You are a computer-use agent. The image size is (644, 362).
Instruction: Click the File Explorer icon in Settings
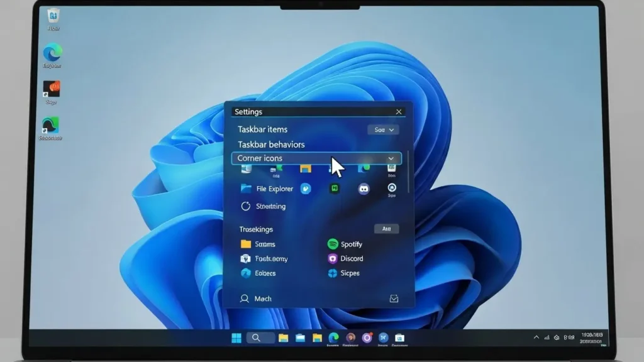click(x=245, y=189)
